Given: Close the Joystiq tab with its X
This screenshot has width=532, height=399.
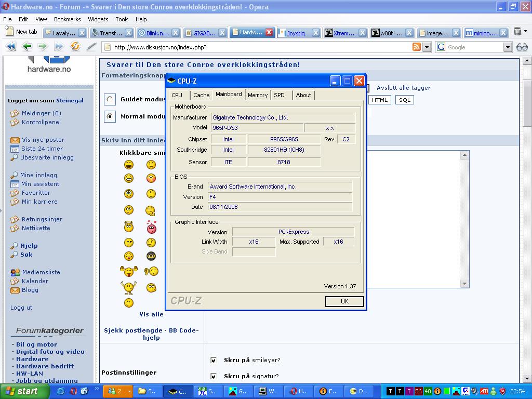Looking at the screenshot, I should [x=315, y=33].
